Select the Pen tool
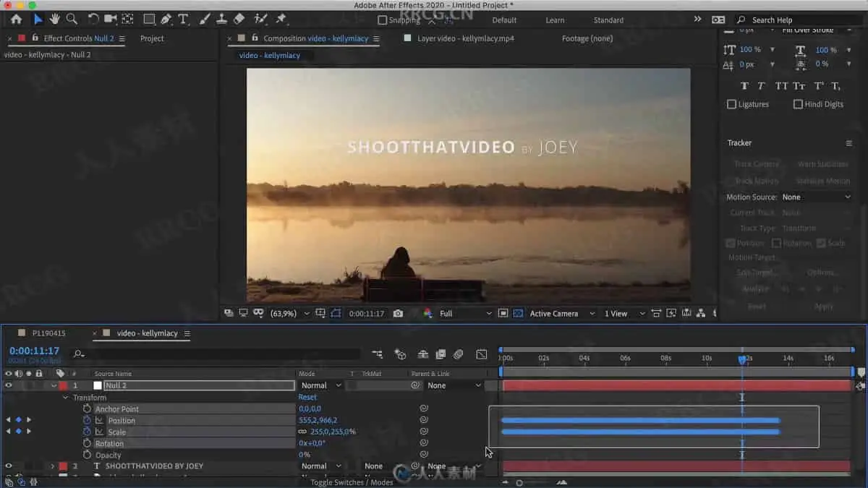This screenshot has width=868, height=488. 166,20
